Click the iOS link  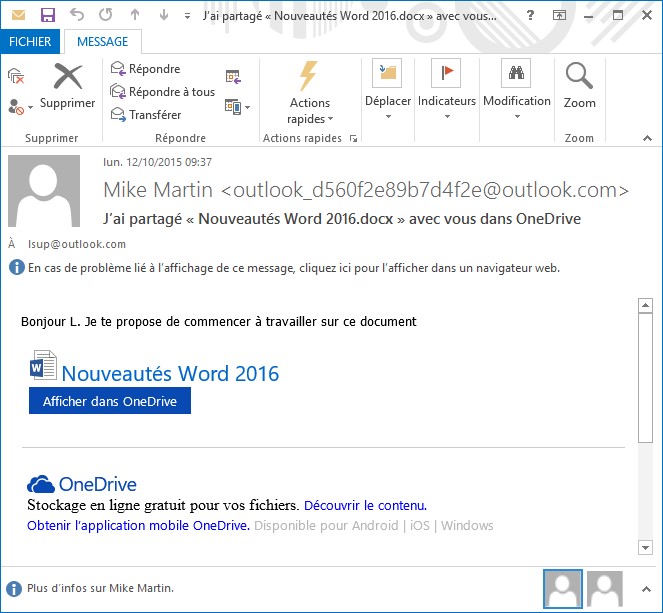(419, 525)
